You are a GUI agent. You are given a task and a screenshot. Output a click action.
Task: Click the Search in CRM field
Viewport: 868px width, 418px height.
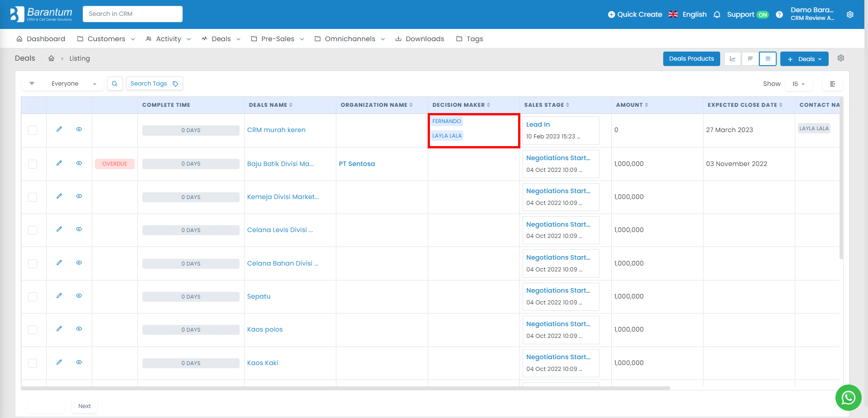coord(132,14)
